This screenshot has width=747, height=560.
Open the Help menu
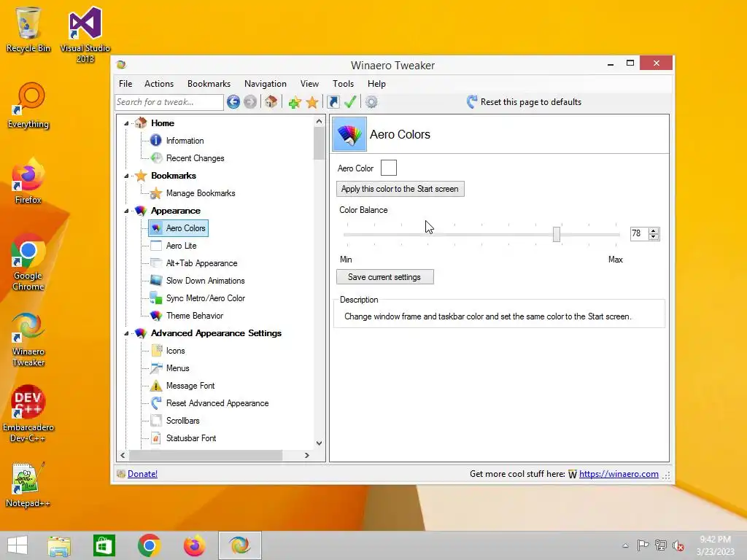[376, 84]
